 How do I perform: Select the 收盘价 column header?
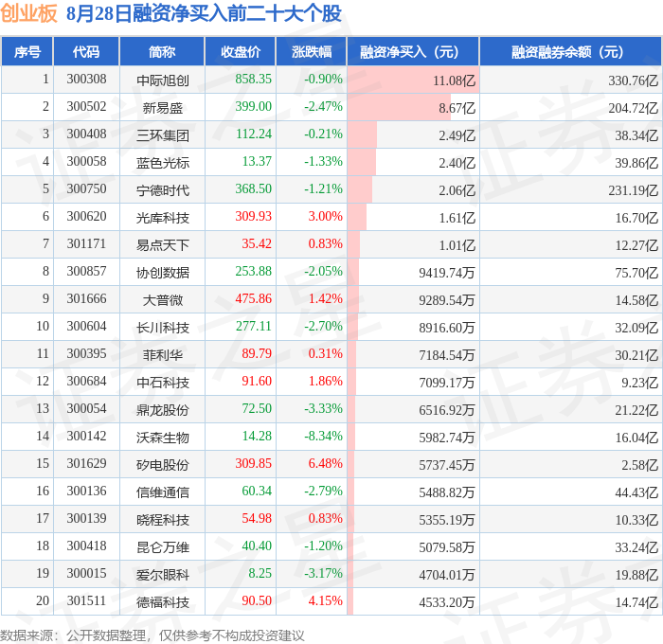pyautogui.click(x=241, y=51)
